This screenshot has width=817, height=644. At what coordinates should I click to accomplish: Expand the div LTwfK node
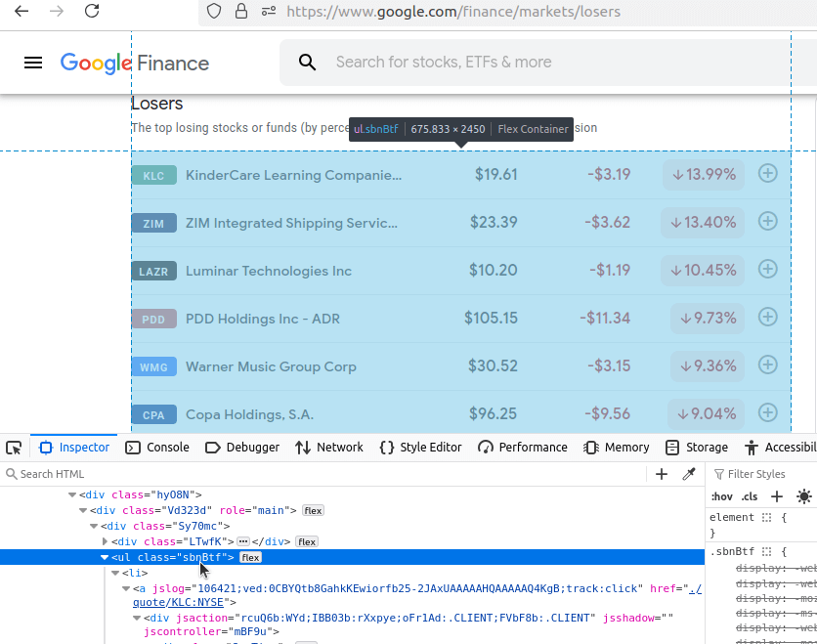point(105,541)
